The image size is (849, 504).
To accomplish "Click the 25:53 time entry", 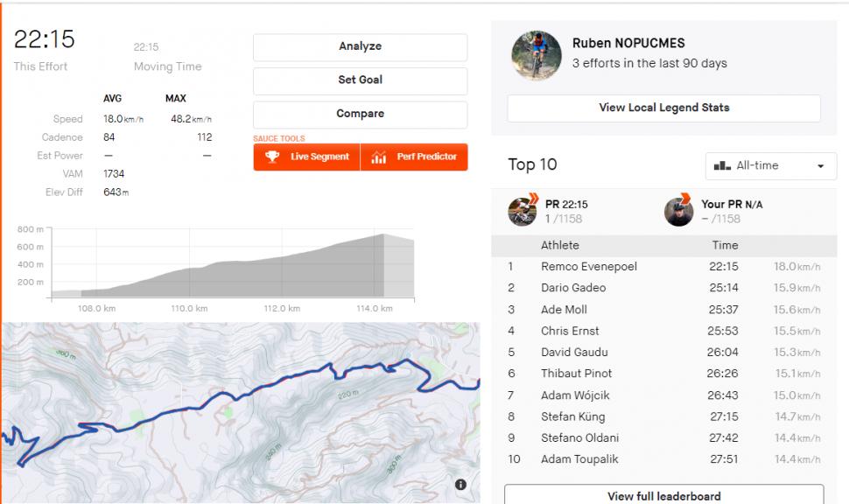I will tap(722, 331).
